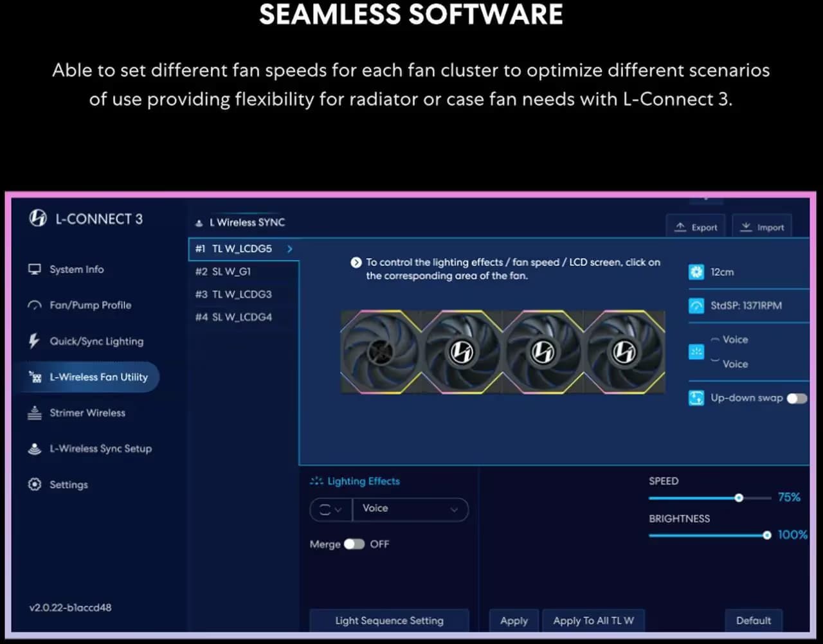This screenshot has width=823, height=644.
Task: Open the Voice lighting effect dropdown
Action: [410, 509]
